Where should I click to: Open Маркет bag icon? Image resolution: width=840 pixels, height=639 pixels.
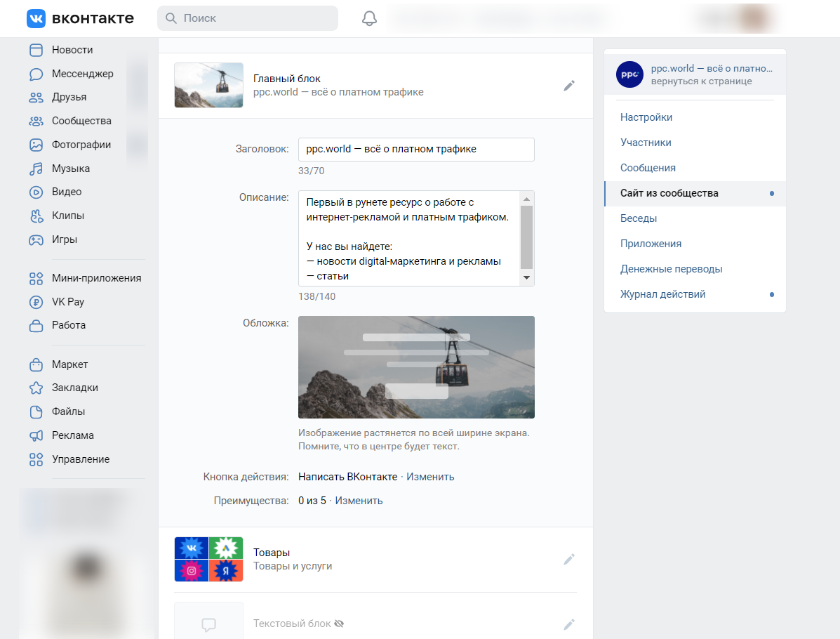pos(36,364)
